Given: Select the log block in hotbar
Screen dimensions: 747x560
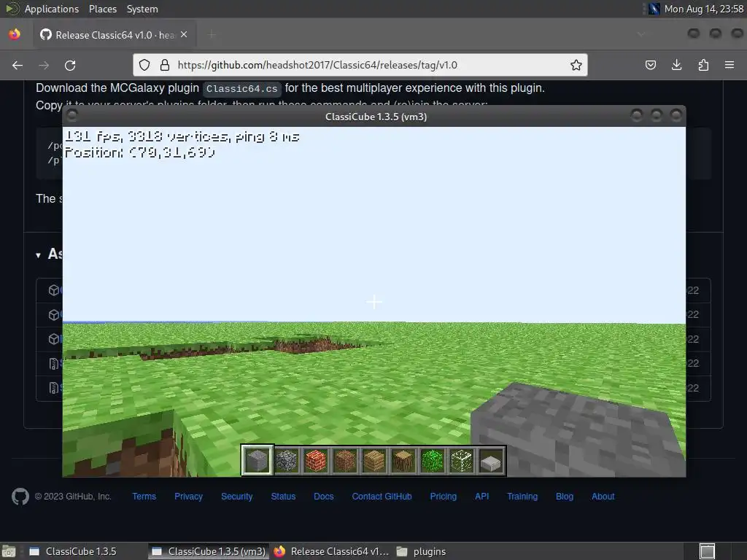Looking at the screenshot, I should tap(403, 461).
